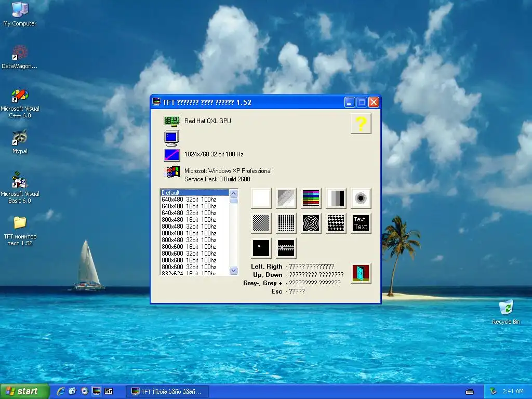Select the DataWagon desktop shortcut
Viewport: 532px width, 399px height.
(20, 57)
